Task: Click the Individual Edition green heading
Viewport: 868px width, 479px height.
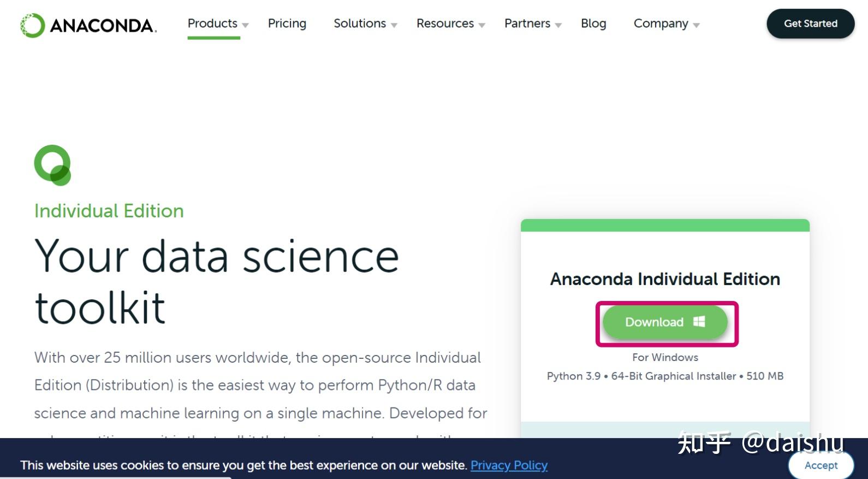Action: 109,211
